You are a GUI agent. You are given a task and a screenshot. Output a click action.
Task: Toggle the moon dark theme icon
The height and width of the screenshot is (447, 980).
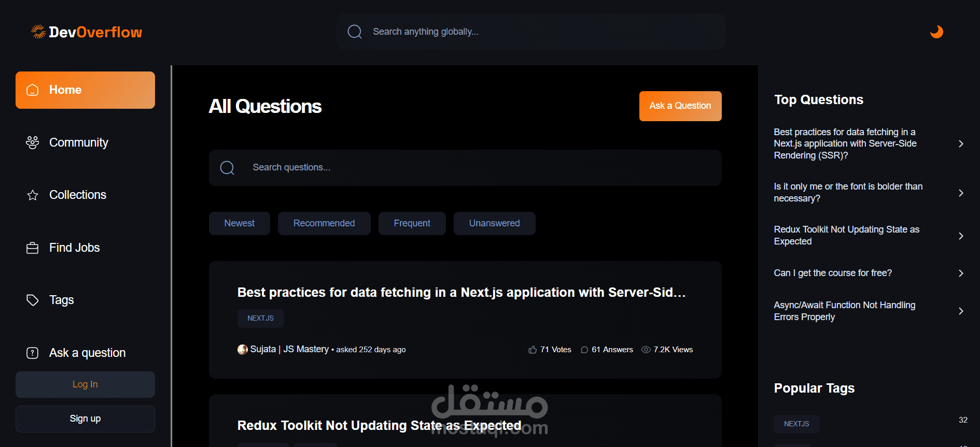pos(936,32)
